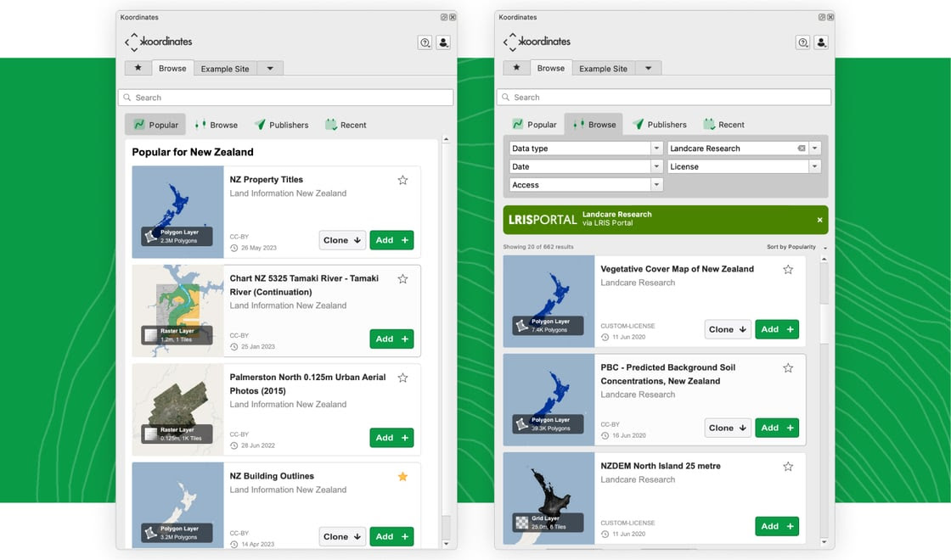Select the starred favorites tab in right panel
This screenshot has height=560, width=951.
[x=516, y=68]
